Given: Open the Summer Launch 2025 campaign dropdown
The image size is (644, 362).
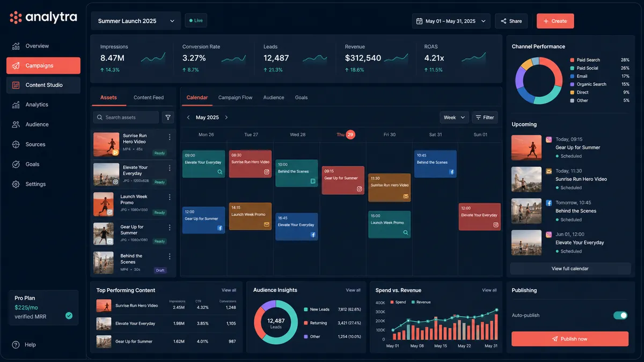Looking at the screenshot, I should click(136, 21).
